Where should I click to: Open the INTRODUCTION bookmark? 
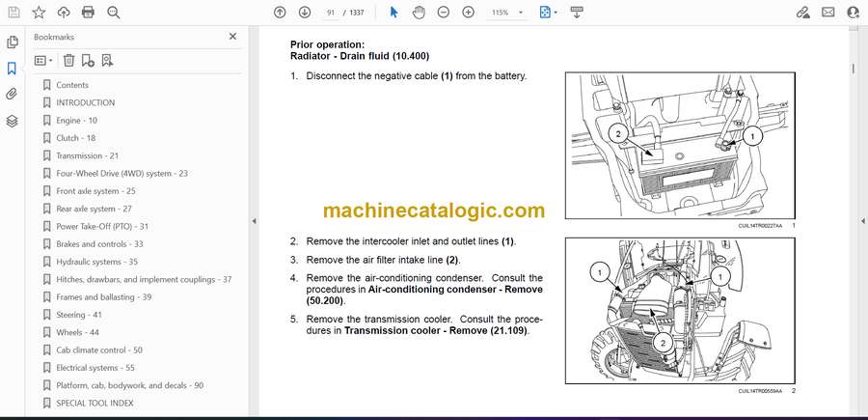pos(86,102)
